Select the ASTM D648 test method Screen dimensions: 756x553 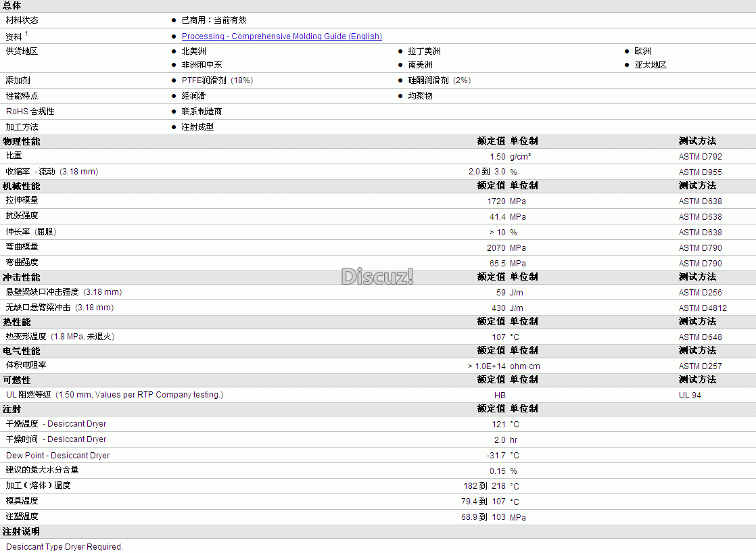[700, 337]
